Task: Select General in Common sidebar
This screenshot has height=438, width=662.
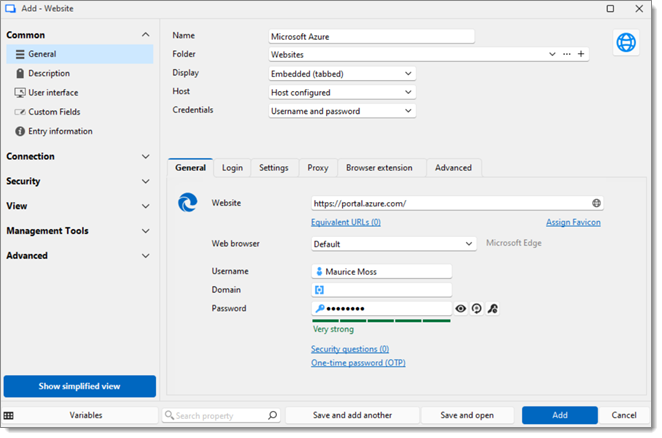Action: click(x=80, y=54)
